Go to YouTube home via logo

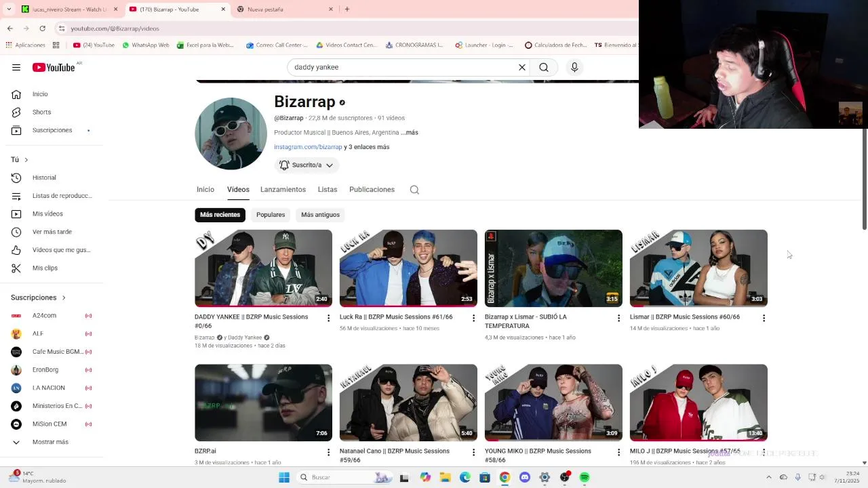click(x=54, y=67)
